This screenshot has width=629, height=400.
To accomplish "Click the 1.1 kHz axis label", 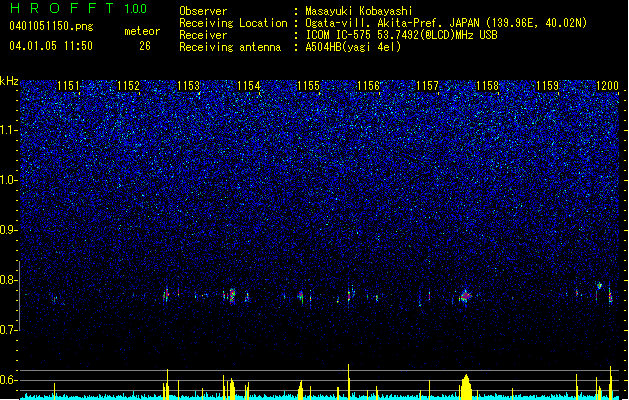I will pos(9,130).
